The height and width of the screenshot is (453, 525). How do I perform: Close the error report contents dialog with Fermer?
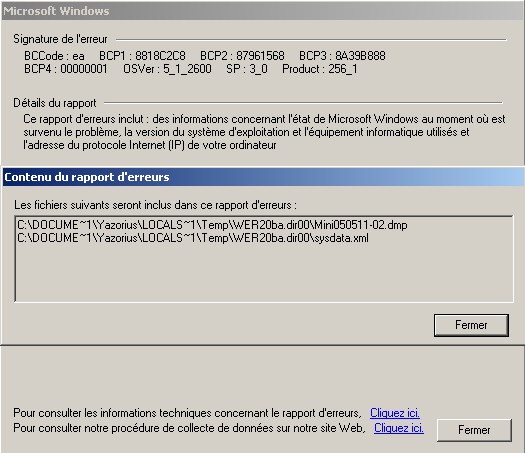471,325
